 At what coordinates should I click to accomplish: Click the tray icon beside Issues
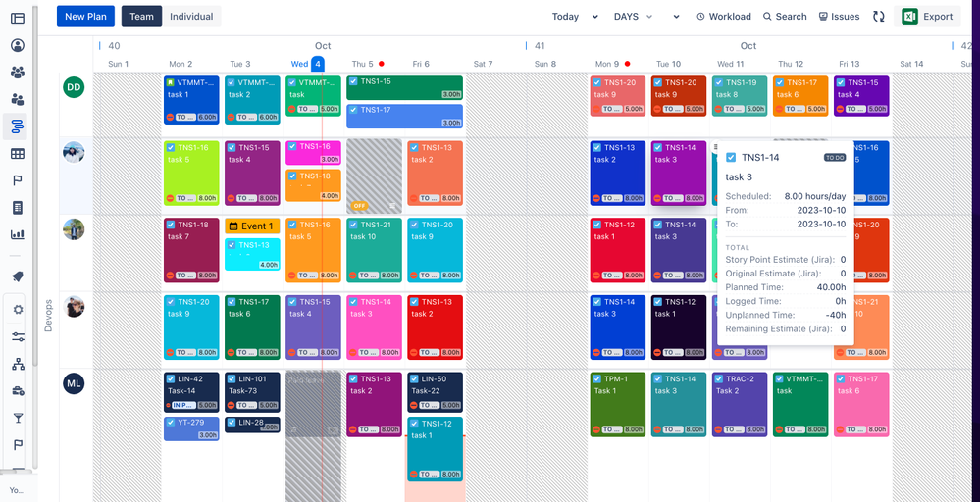pos(823,17)
